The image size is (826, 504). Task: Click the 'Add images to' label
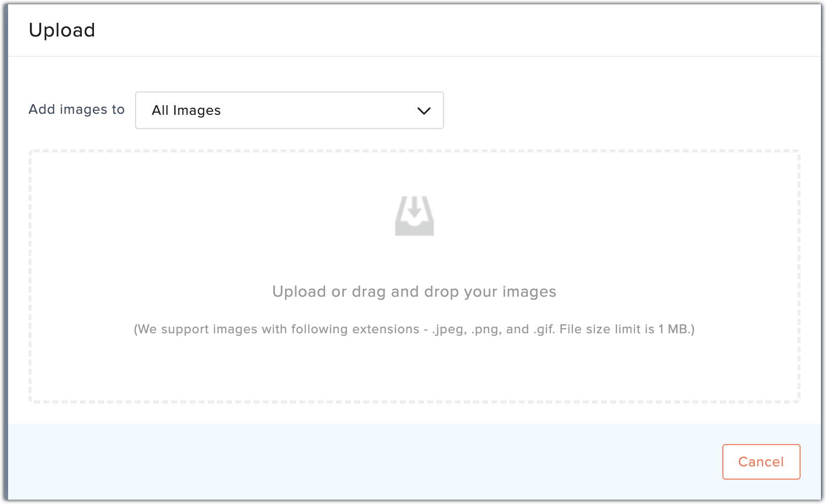point(76,109)
